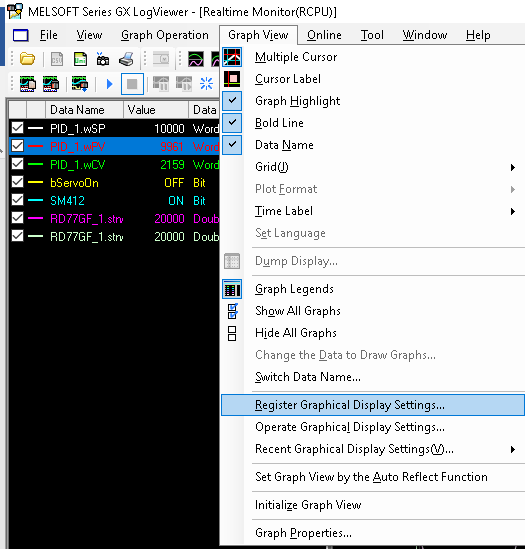Click the blue starburst icon
Image resolution: width=525 pixels, height=549 pixels.
[x=206, y=84]
